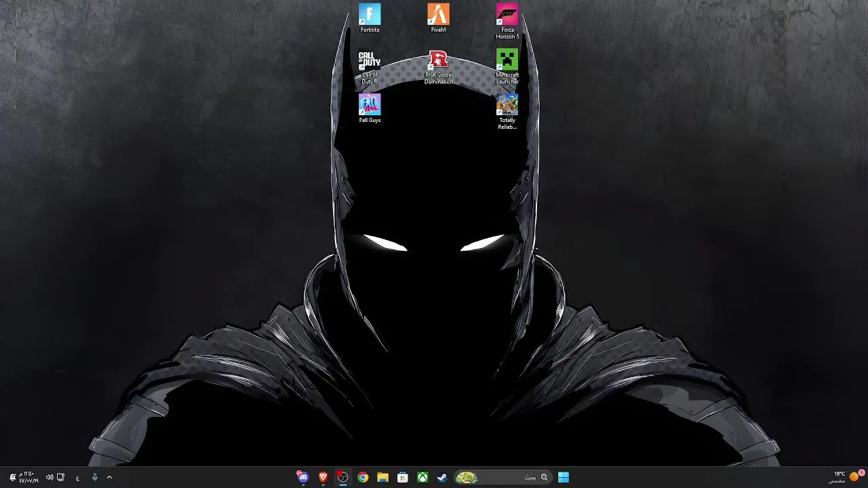This screenshot has width=868, height=488.
Task: Open the Xbox app from the taskbar
Action: [x=422, y=477]
